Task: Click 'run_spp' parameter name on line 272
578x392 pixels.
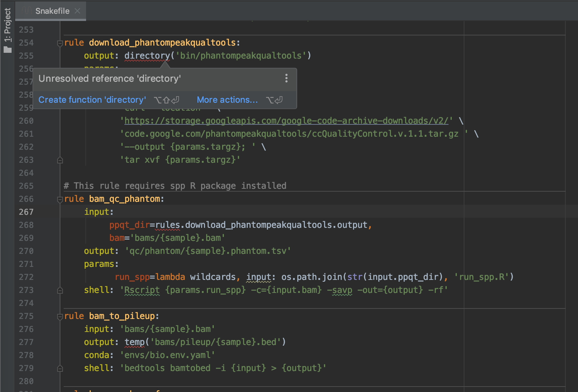Action: 132,277
